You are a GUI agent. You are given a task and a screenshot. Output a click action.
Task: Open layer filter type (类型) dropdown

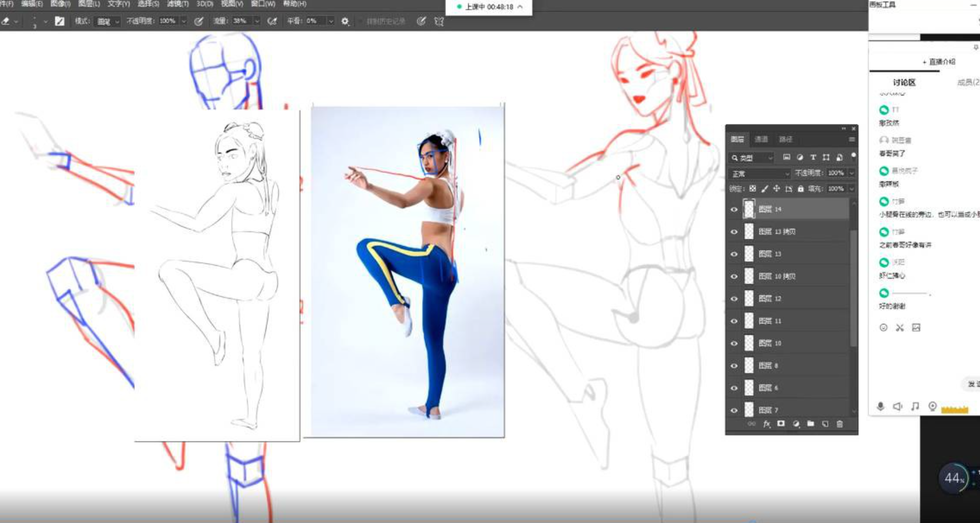[x=752, y=158]
